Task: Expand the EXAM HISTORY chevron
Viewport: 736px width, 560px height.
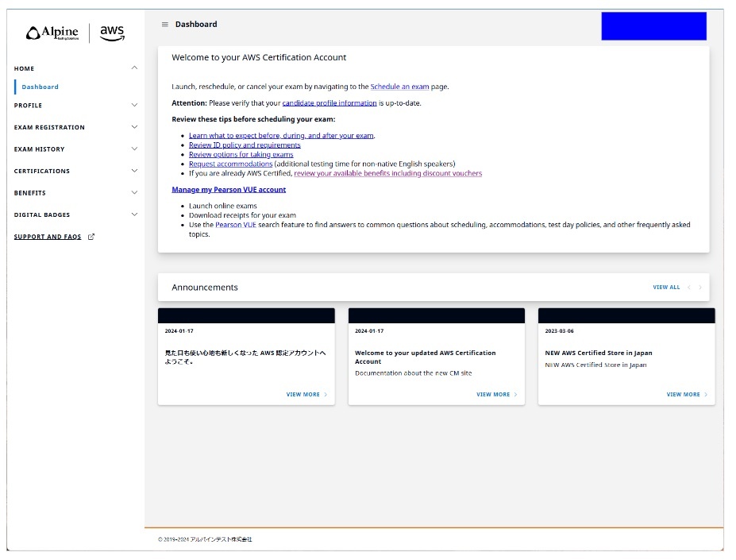Action: [x=134, y=149]
